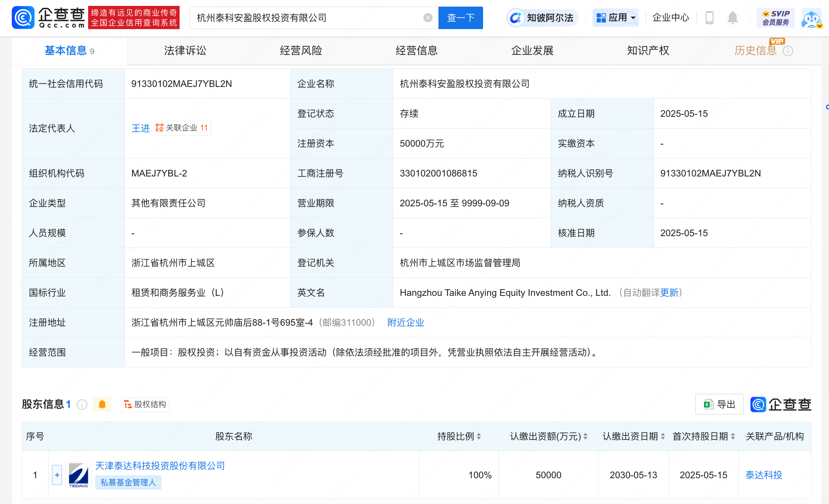Switch to 经营风险 tab
The image size is (829, 504).
[x=301, y=51]
